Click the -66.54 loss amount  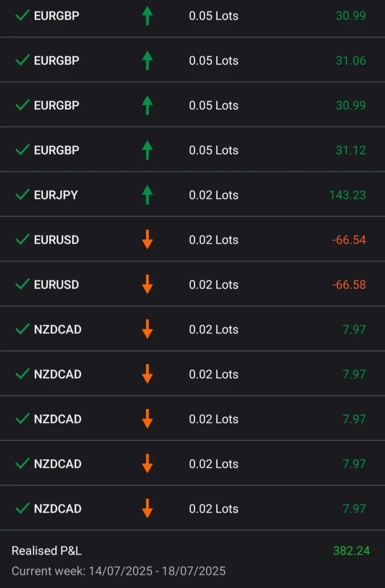pyautogui.click(x=349, y=240)
